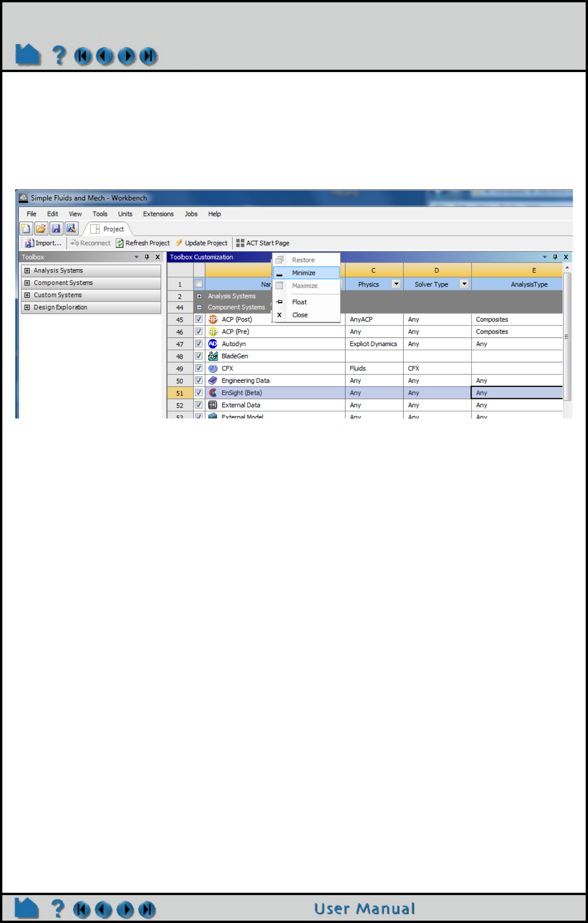Close the Toolbox Customization panel
Viewport: 588px width, 923px height.
pos(566,257)
